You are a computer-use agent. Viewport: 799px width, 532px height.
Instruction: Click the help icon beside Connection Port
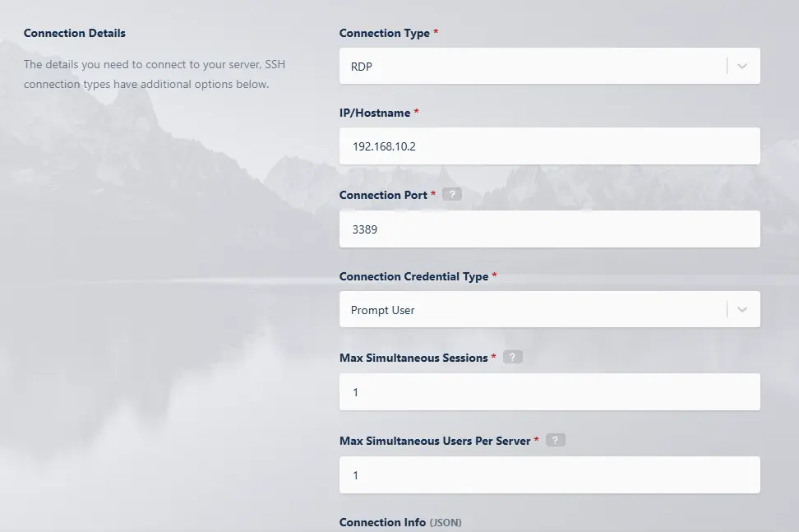tap(451, 195)
